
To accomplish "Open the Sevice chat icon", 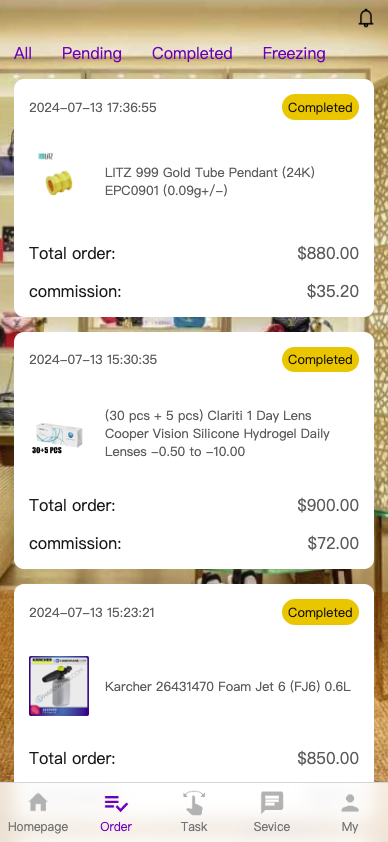I will coord(272,803).
